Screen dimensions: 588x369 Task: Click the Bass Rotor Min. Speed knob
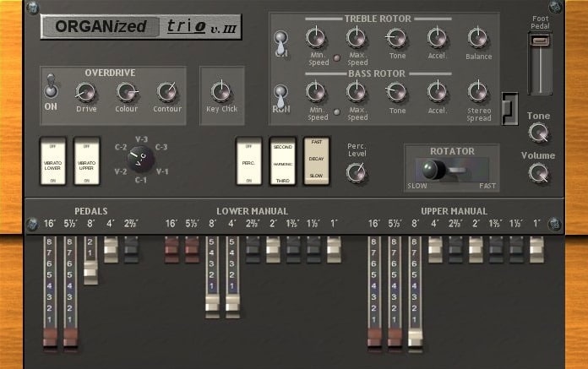pyautogui.click(x=316, y=91)
